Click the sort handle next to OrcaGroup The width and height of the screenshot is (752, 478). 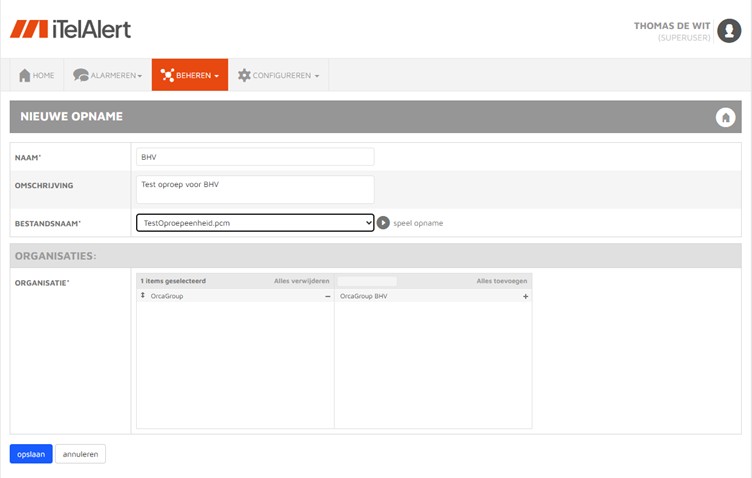[x=142, y=296]
